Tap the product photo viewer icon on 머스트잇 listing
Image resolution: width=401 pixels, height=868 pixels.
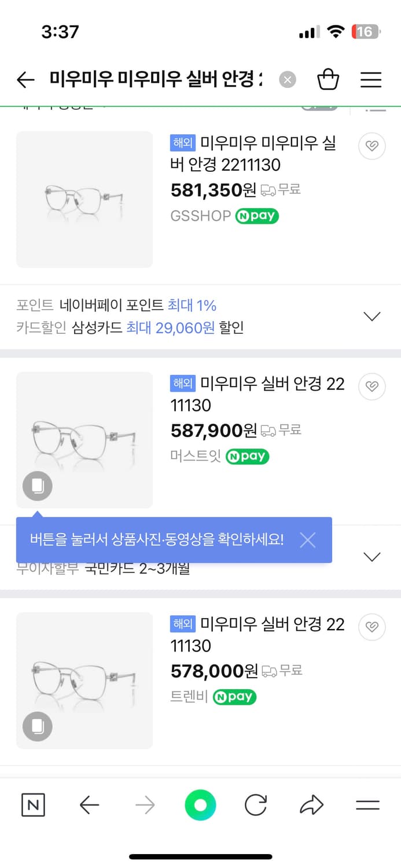point(36,486)
